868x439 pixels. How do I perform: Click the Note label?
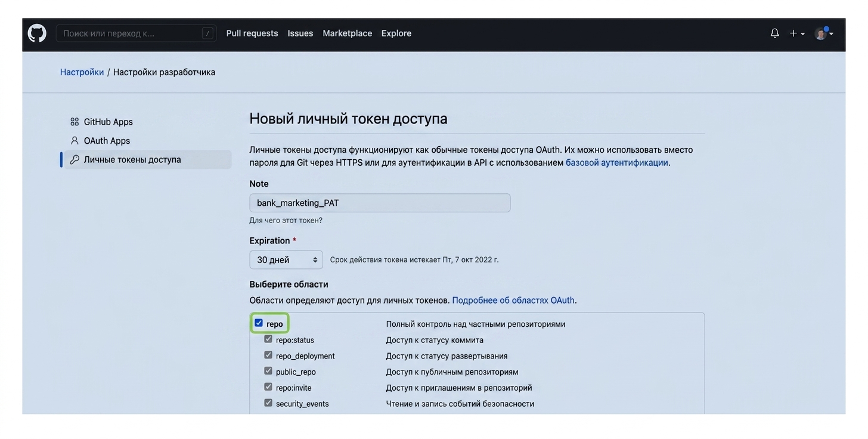tap(259, 184)
